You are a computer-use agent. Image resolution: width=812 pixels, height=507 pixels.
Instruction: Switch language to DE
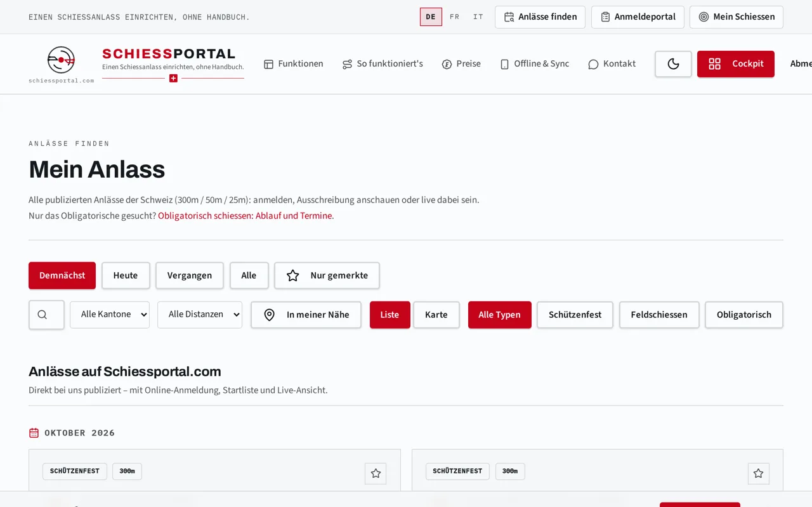click(x=431, y=17)
